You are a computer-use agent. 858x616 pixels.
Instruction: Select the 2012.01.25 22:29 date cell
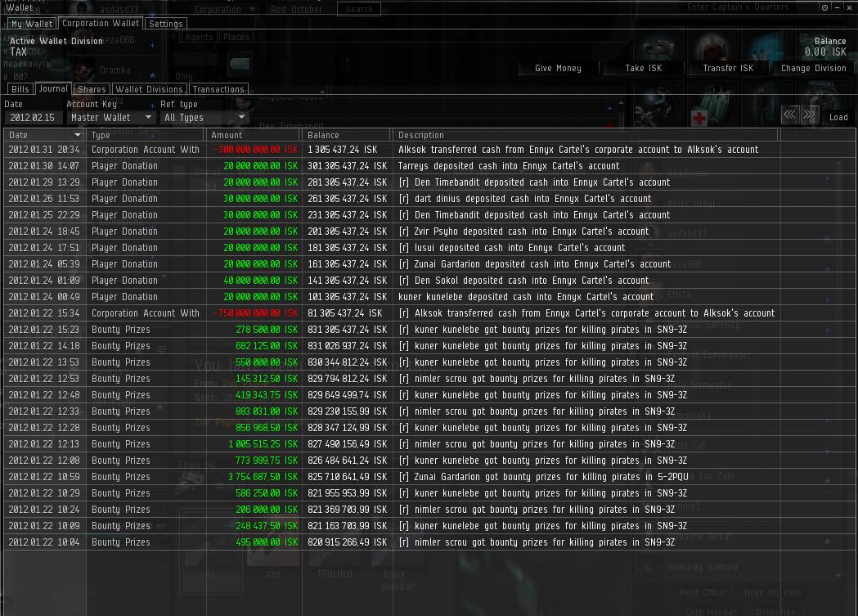click(44, 215)
